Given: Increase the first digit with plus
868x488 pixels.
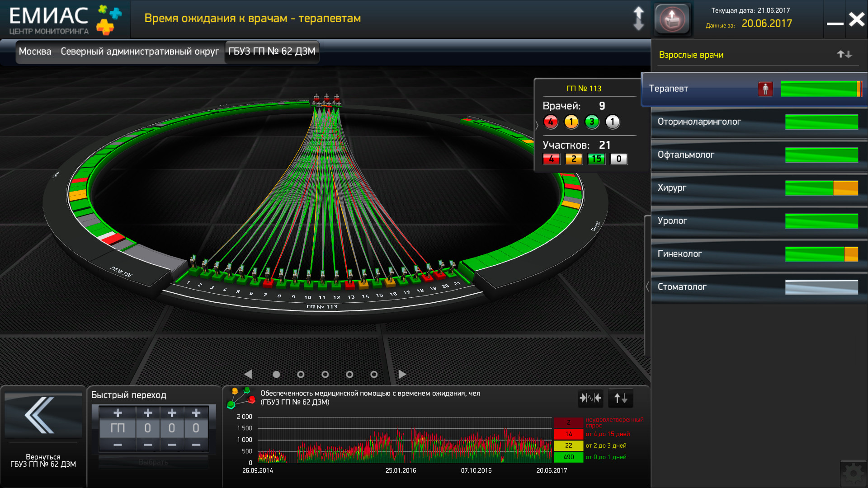Looking at the screenshot, I should click(x=147, y=413).
